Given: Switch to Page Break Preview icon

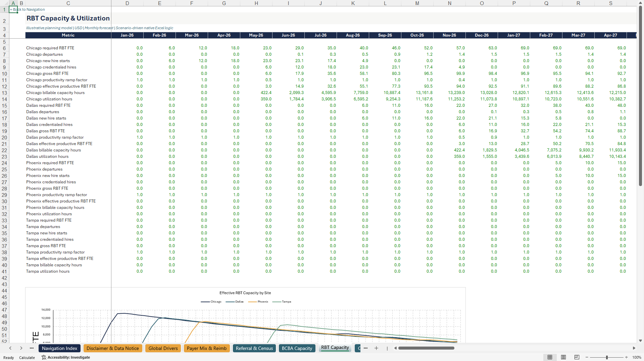Looking at the screenshot, I should click(x=577, y=357).
